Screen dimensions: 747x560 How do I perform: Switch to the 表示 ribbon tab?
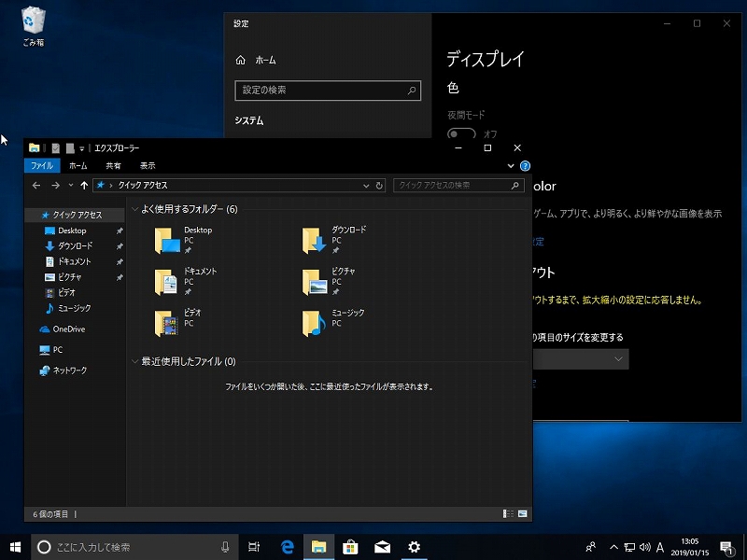point(148,166)
